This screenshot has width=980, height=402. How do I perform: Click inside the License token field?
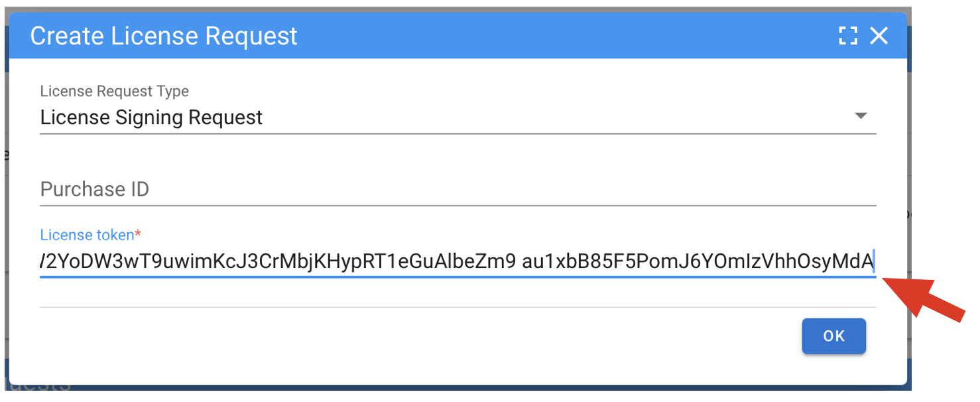pos(458,263)
